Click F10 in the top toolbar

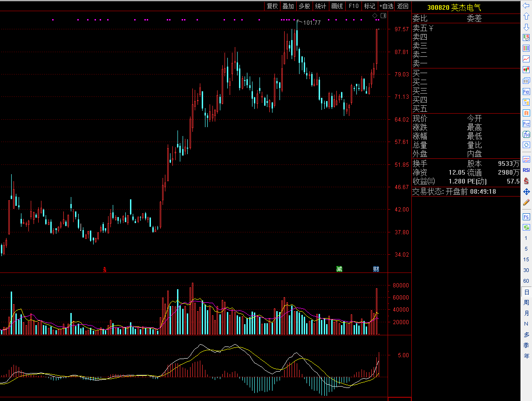pos(354,6)
